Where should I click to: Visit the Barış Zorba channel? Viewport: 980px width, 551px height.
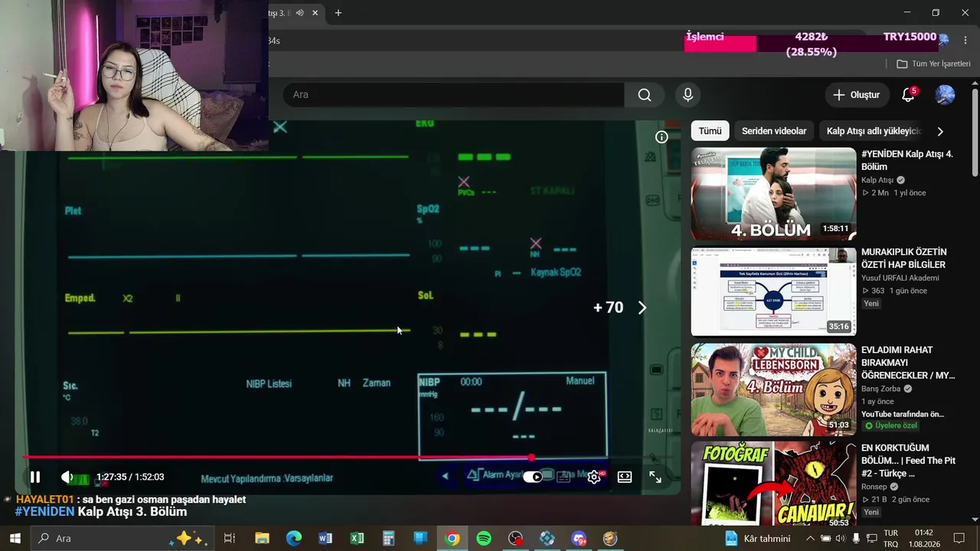pyautogui.click(x=881, y=389)
